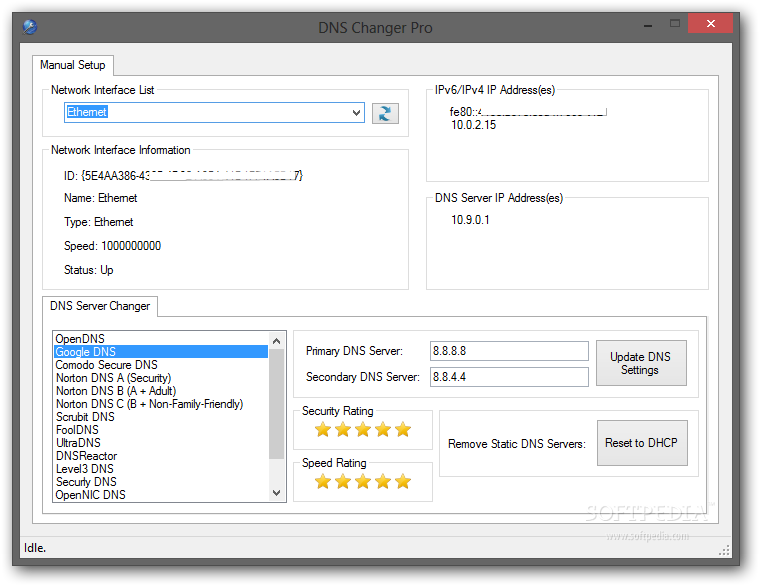
Task: Click the Reset to DHCP button
Action: [642, 443]
